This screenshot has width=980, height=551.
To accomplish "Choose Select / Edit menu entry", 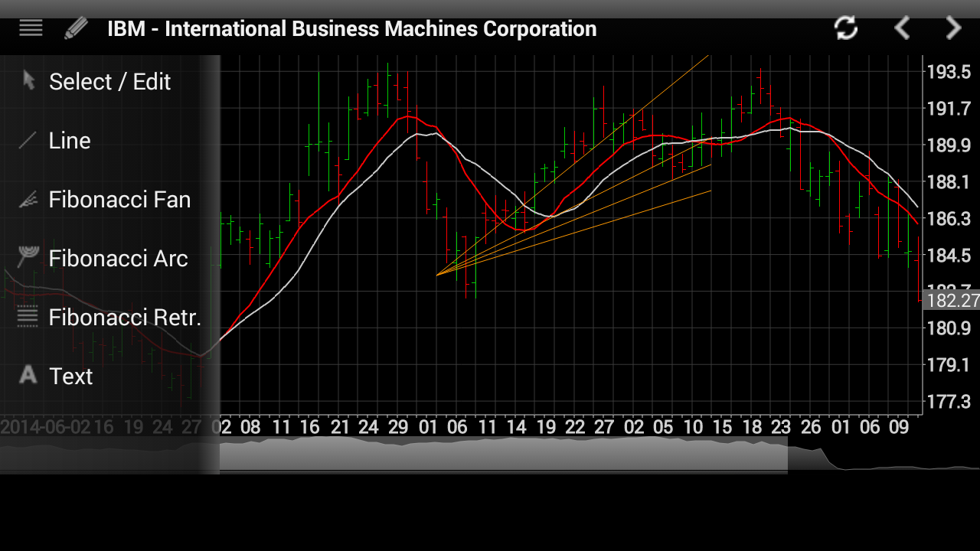I will click(109, 82).
